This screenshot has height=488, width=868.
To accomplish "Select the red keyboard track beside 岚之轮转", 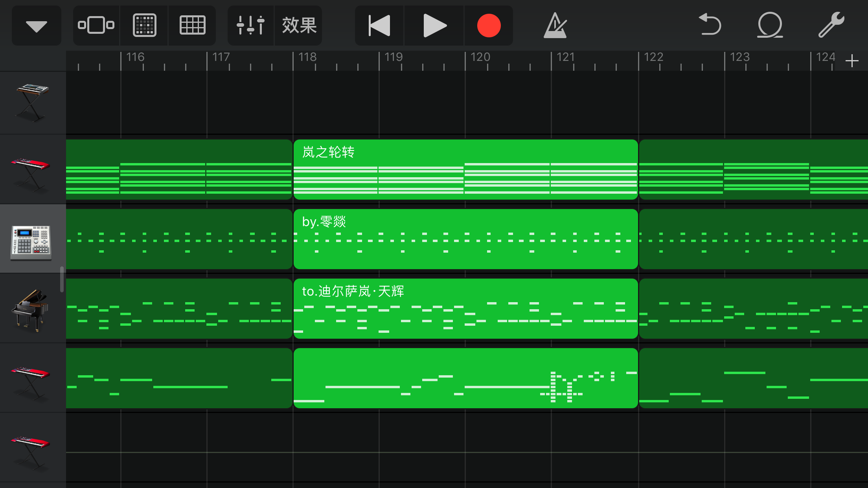I will [33, 169].
